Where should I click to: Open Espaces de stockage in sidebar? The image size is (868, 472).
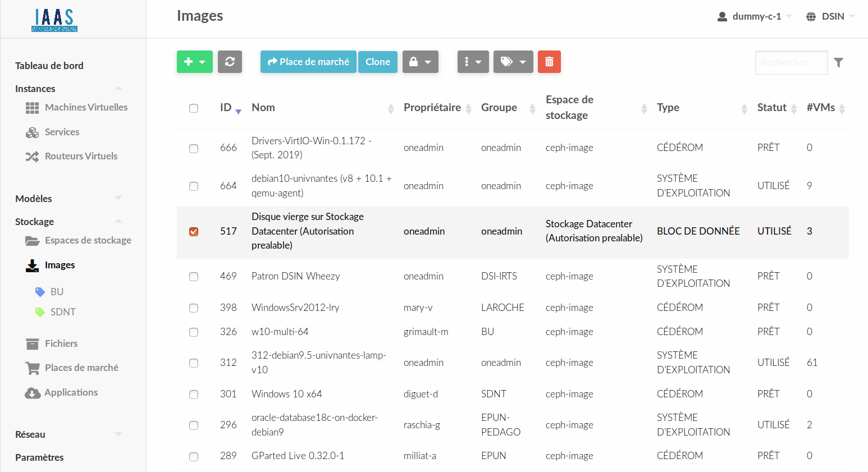[88, 240]
